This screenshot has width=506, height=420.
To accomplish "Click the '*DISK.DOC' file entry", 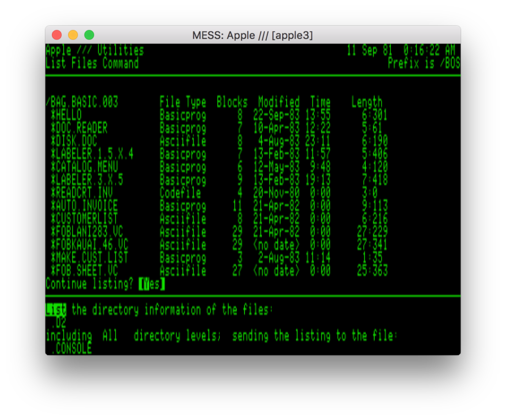I will (x=74, y=141).
